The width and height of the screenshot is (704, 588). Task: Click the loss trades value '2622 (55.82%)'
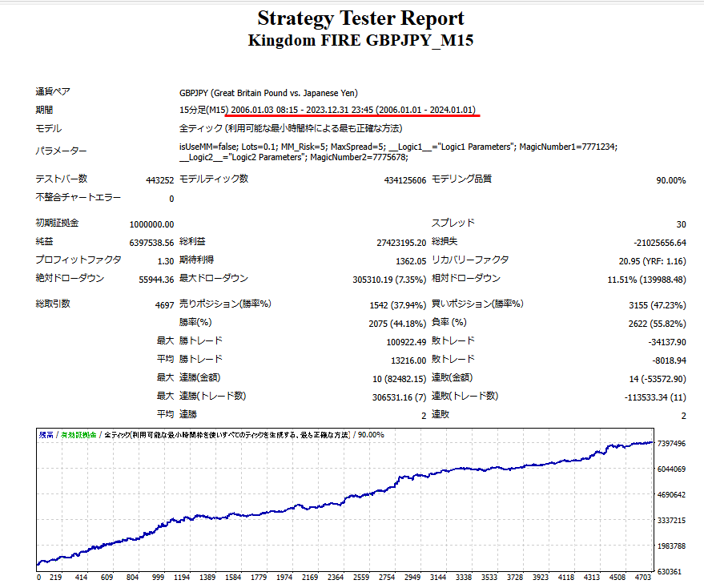coord(658,324)
